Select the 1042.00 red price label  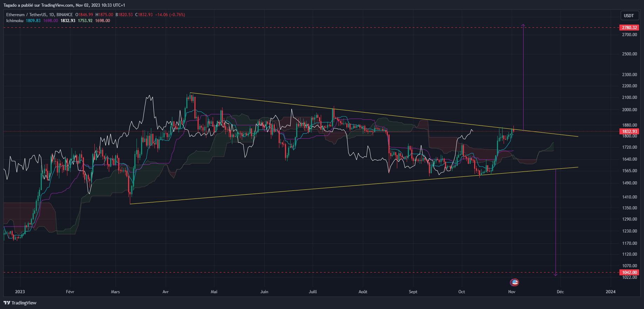(x=629, y=273)
